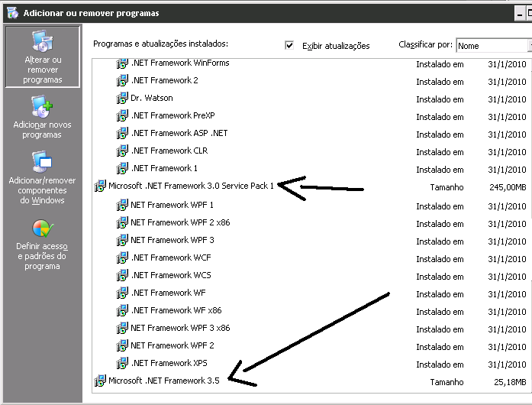The height and width of the screenshot is (405, 532).
Task: Click icon beside Dr. Watson
Action: click(122, 98)
